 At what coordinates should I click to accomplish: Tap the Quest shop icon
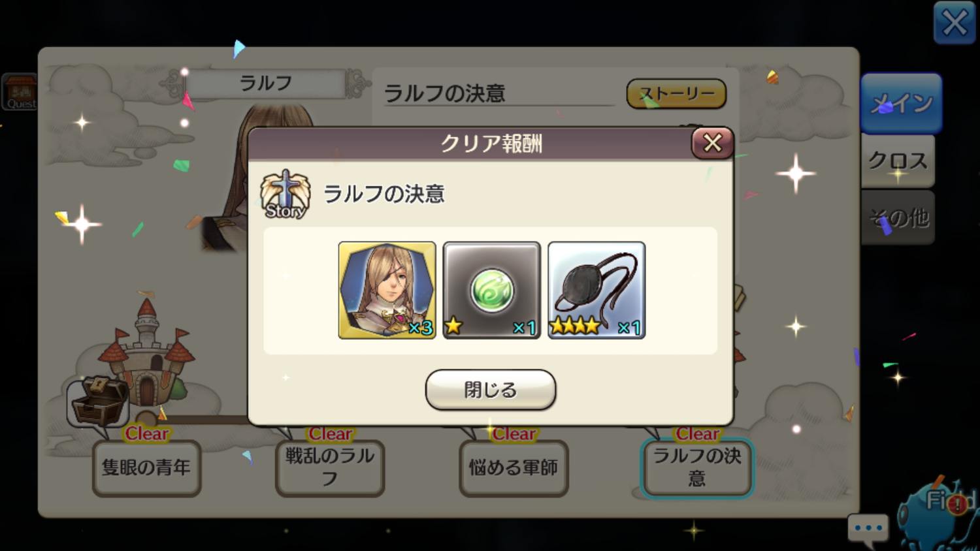click(x=20, y=91)
